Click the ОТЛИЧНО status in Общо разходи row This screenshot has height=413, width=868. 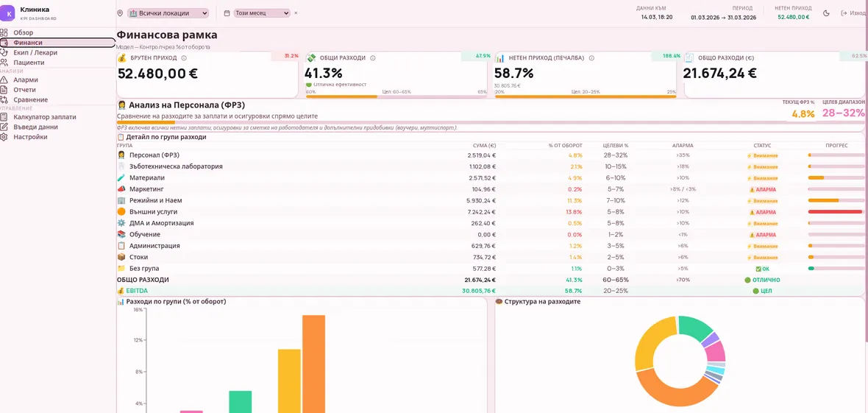click(x=762, y=280)
